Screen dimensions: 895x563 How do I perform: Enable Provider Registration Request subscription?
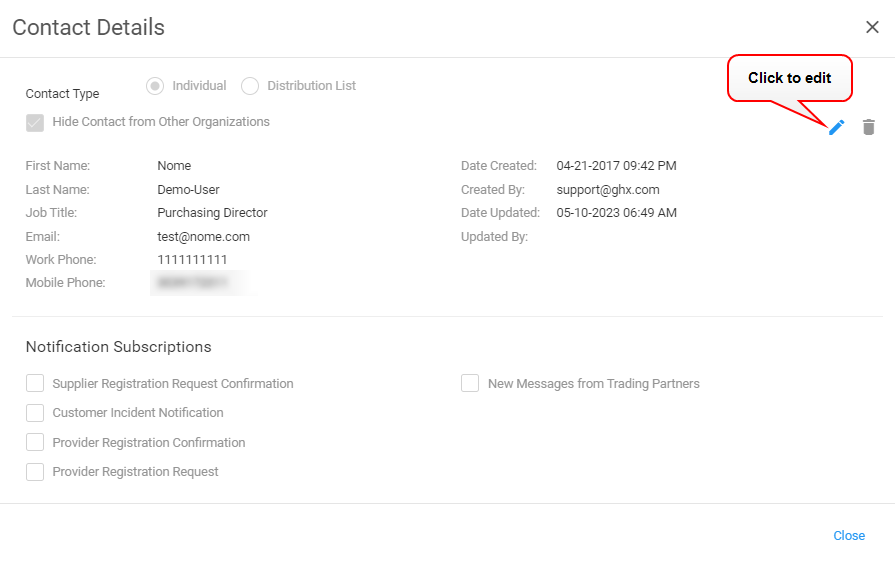coord(35,472)
